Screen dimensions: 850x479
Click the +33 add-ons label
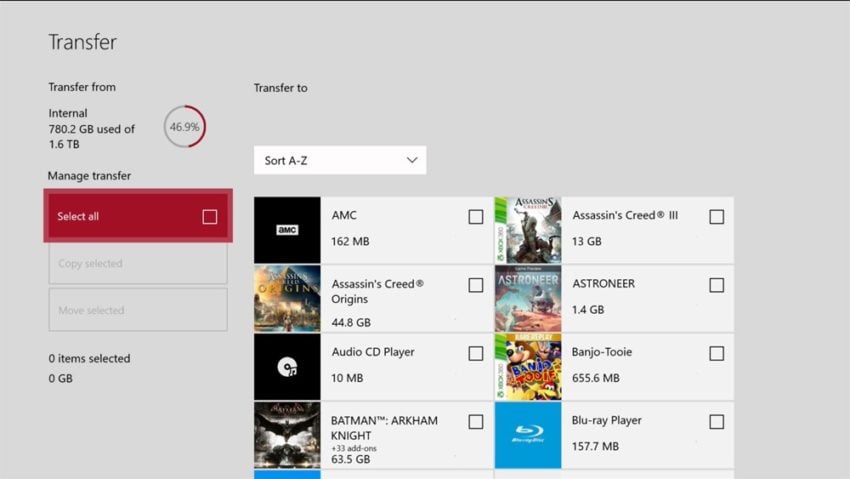[x=353, y=448]
